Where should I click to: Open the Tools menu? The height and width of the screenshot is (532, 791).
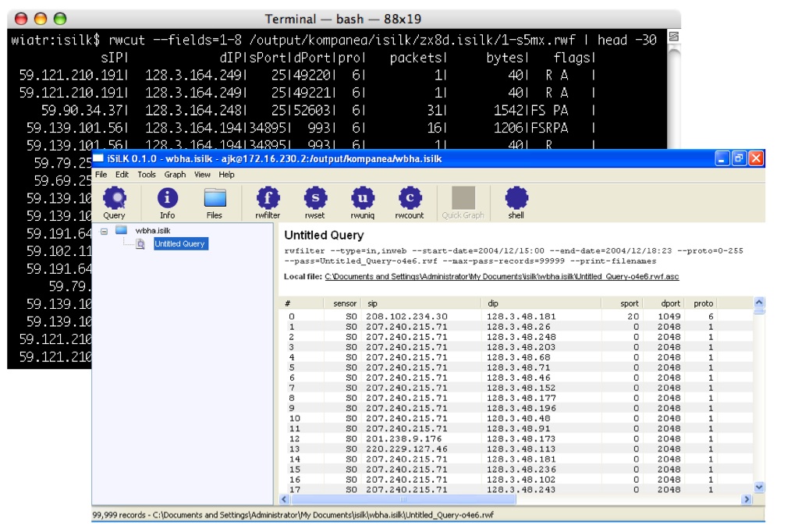(x=147, y=175)
